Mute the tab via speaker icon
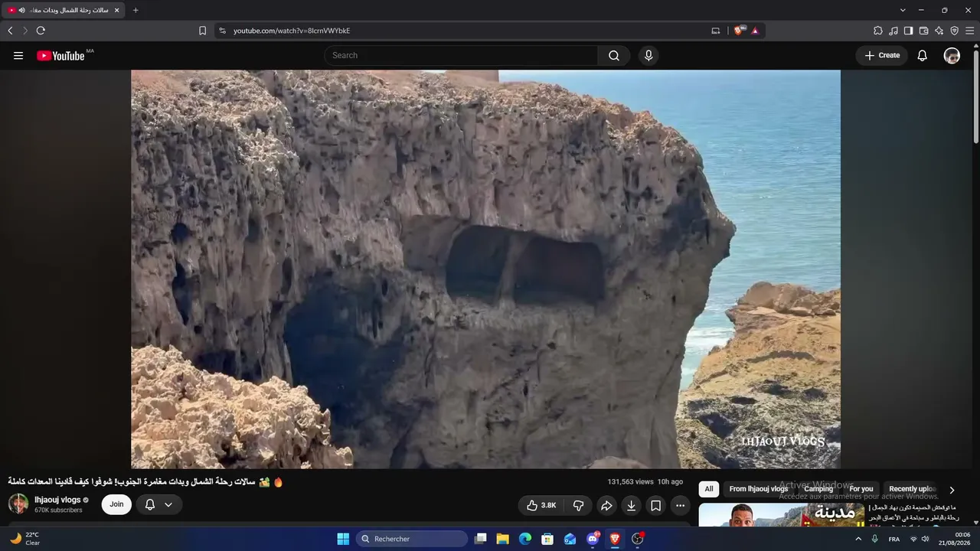980x551 pixels. pyautogui.click(x=21, y=10)
